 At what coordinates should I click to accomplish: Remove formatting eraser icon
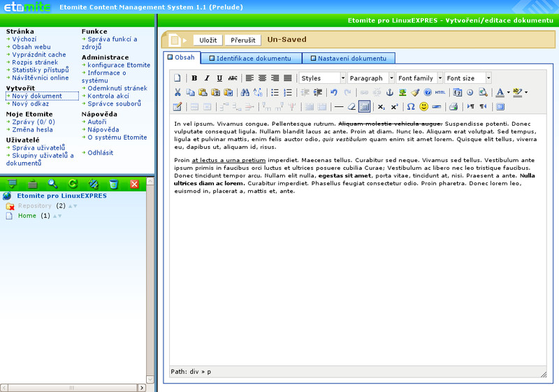351,106
